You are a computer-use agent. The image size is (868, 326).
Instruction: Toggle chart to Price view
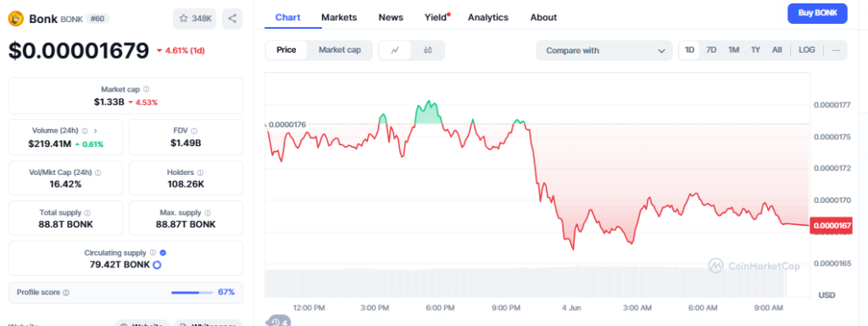point(287,50)
